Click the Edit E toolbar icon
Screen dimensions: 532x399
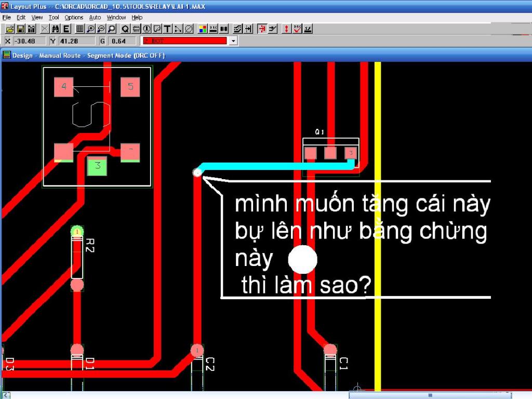pyautogui.click(x=66, y=29)
